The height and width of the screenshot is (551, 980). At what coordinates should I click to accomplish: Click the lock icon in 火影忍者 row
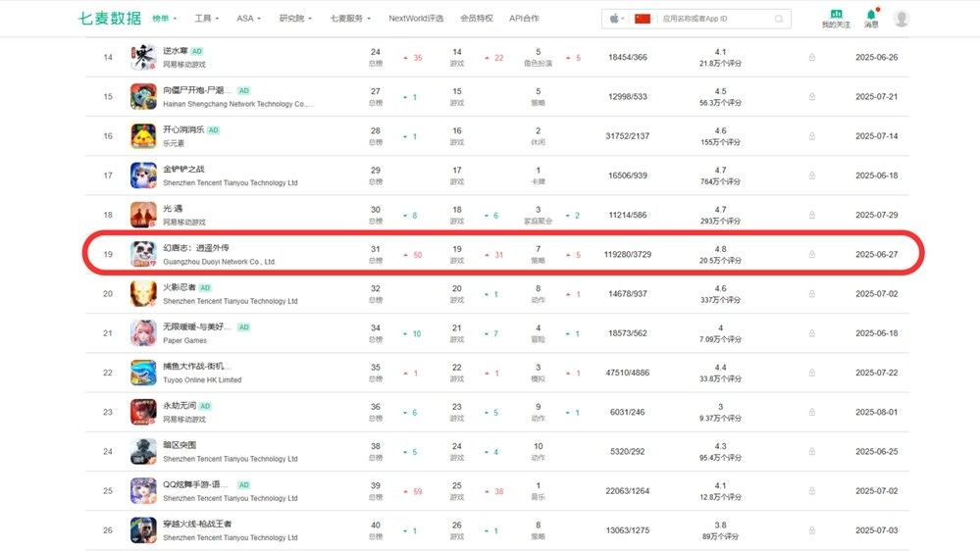tap(811, 293)
